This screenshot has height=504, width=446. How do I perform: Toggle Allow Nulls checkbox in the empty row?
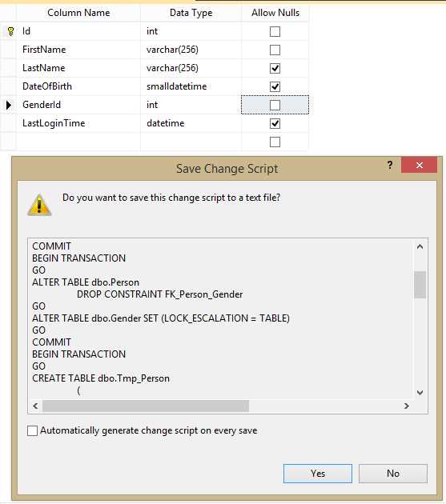[275, 142]
